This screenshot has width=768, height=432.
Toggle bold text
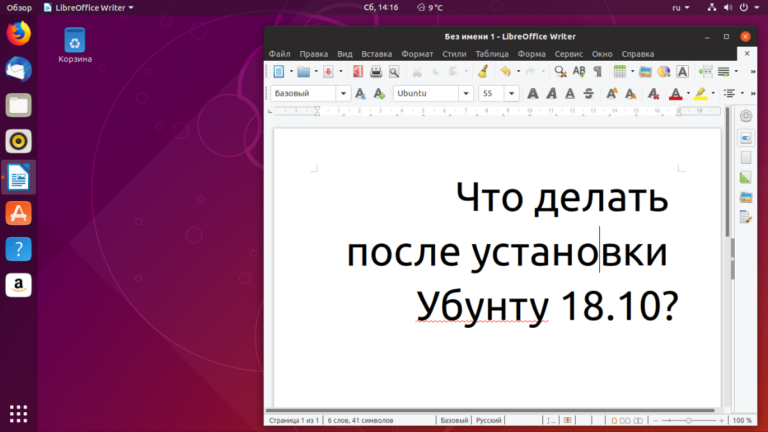(x=532, y=93)
